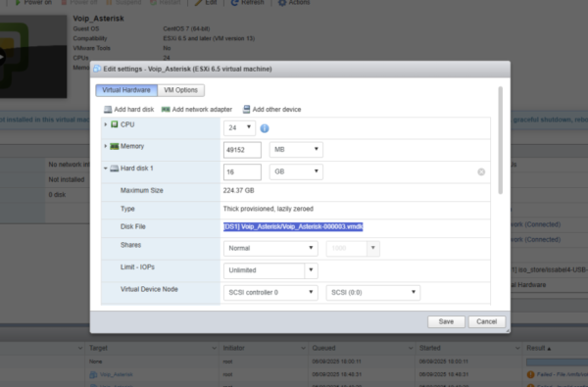Sort tasks by Initiator column header
Viewport: 588px width, 387px height.
click(233, 348)
